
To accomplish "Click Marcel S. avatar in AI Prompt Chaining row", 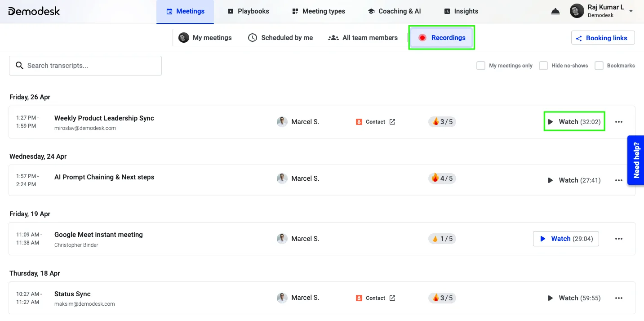I will coord(282,178).
